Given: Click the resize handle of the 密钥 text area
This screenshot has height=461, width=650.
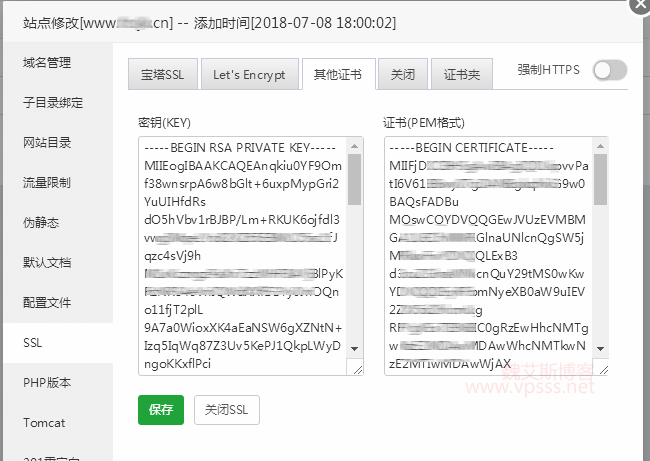Looking at the screenshot, I should tap(356, 369).
